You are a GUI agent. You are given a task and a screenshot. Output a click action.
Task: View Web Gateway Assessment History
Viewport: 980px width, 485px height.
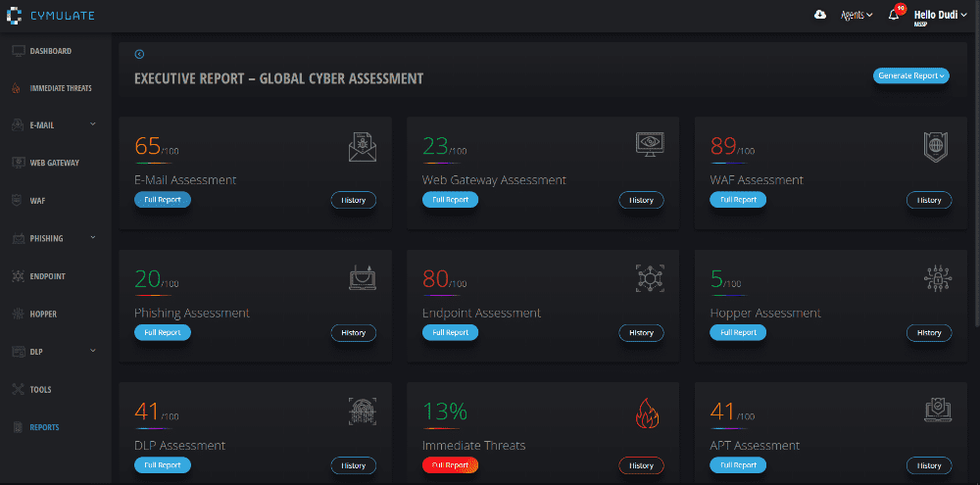(x=641, y=200)
